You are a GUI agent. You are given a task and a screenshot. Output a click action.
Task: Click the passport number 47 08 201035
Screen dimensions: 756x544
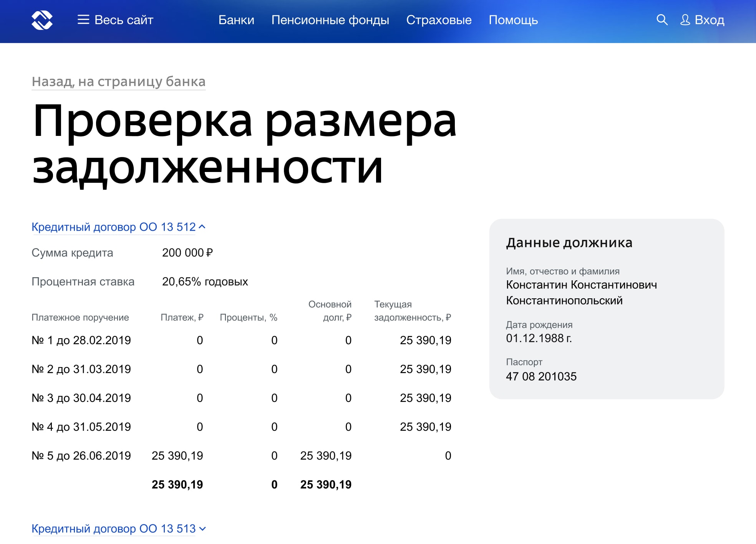click(x=541, y=376)
